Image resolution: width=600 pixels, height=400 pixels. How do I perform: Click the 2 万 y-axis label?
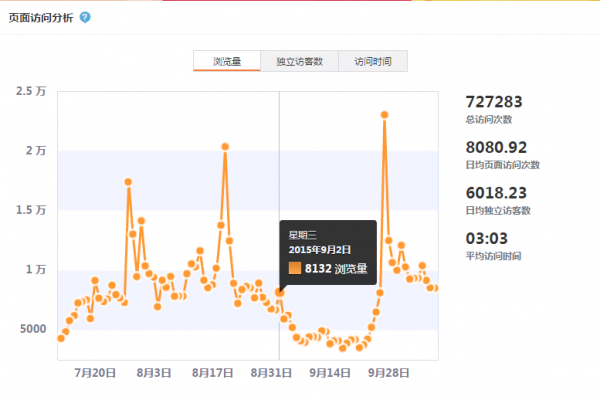(x=36, y=150)
